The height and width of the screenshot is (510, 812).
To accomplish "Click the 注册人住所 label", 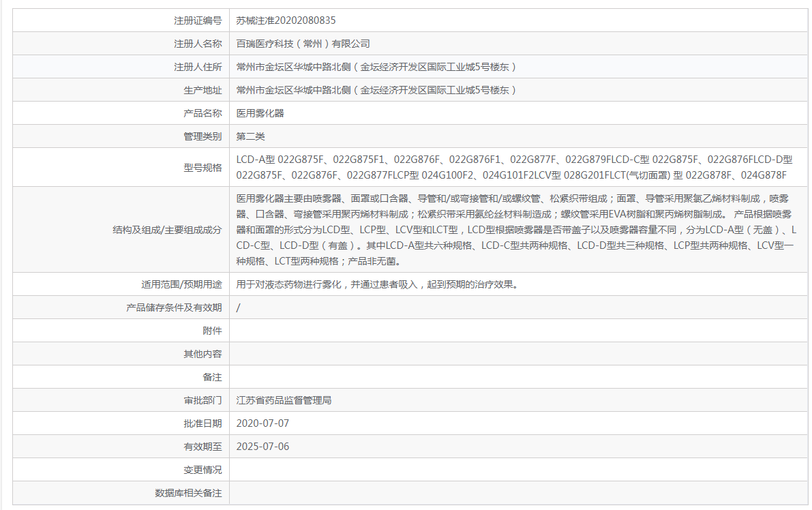I will 198,67.
